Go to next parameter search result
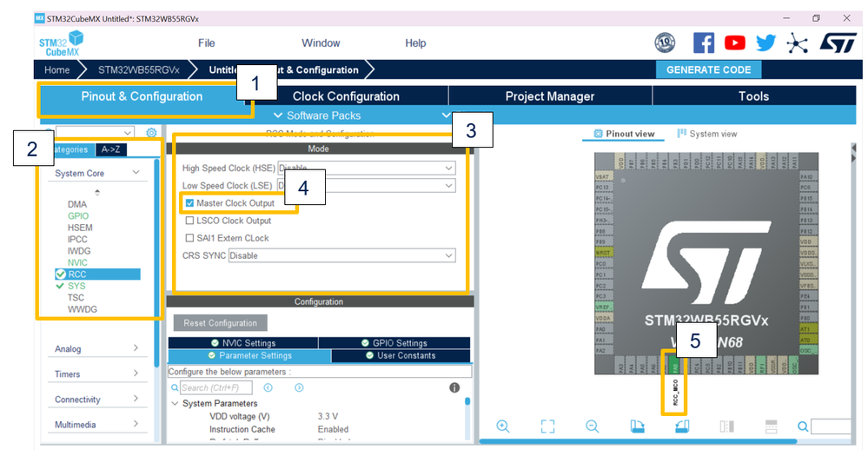Screen dimensions: 868x456 (299, 387)
